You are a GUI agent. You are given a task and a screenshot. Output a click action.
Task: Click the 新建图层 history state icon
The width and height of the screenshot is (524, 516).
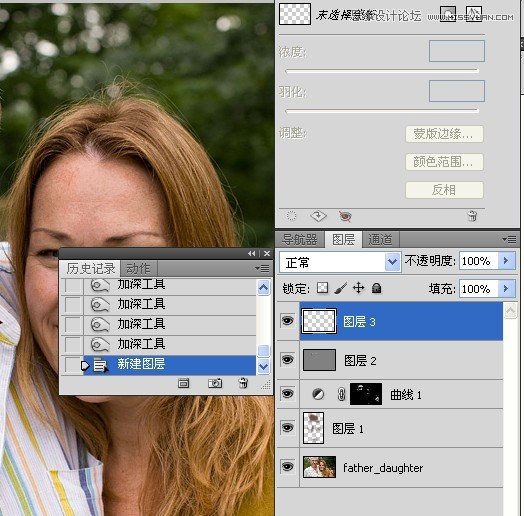pyautogui.click(x=100, y=365)
